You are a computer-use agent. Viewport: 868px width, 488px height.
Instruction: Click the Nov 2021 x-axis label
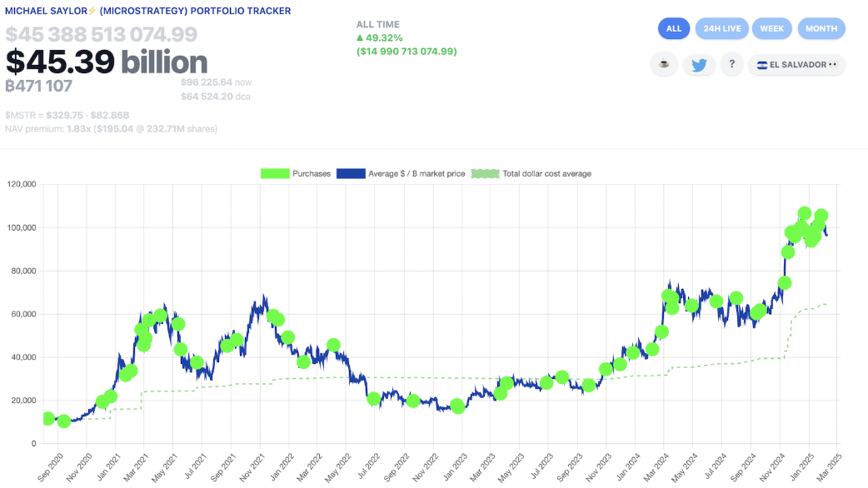coord(252,467)
